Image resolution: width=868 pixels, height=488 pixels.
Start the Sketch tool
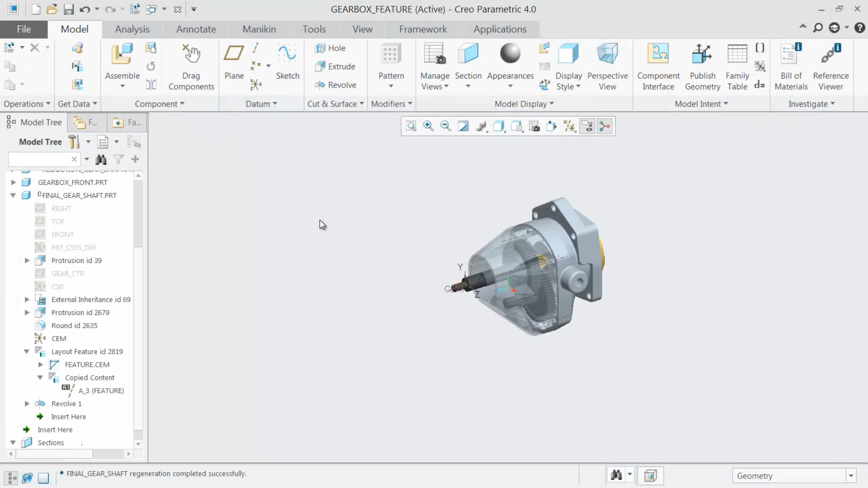[x=288, y=61]
